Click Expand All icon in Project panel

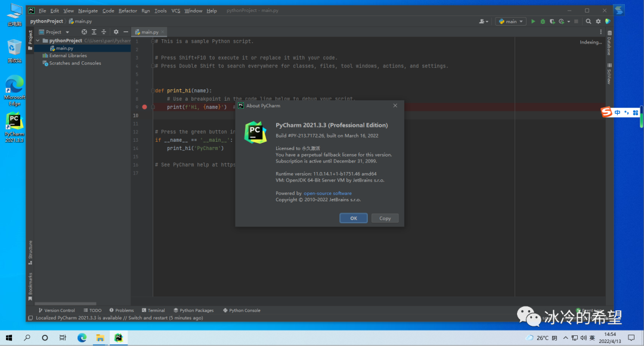point(94,32)
